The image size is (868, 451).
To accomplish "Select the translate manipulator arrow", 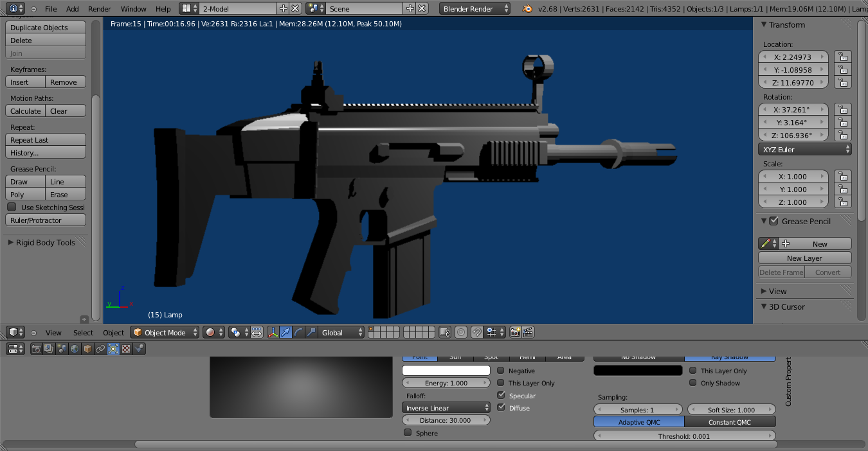I will pyautogui.click(x=285, y=332).
